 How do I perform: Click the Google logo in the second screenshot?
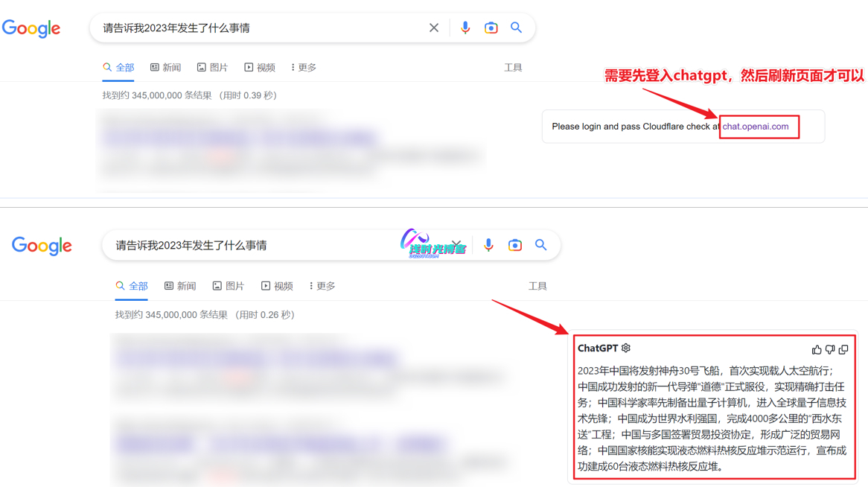(x=42, y=246)
